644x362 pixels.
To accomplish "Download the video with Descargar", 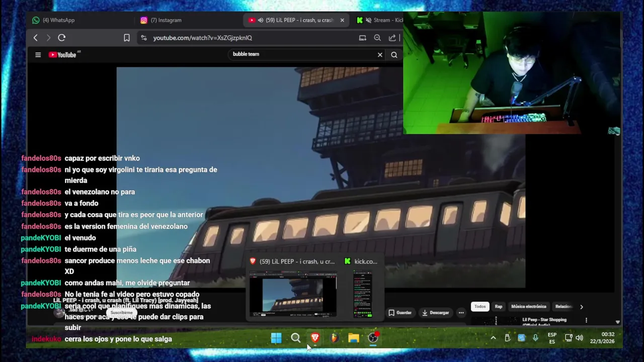I will [x=436, y=313].
